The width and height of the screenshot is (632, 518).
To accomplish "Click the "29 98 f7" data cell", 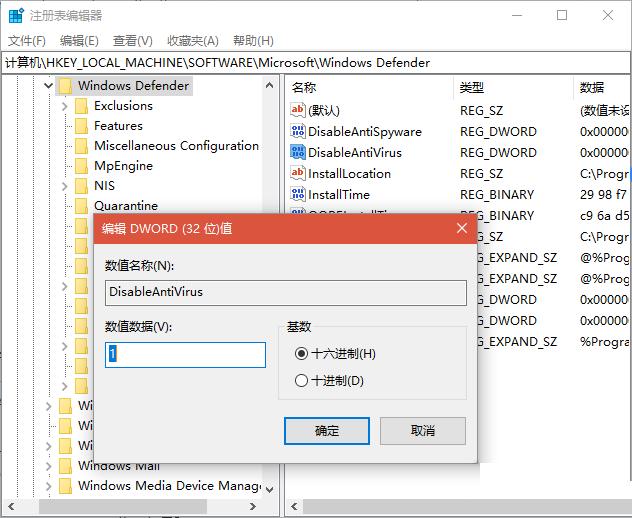I will [x=603, y=195].
